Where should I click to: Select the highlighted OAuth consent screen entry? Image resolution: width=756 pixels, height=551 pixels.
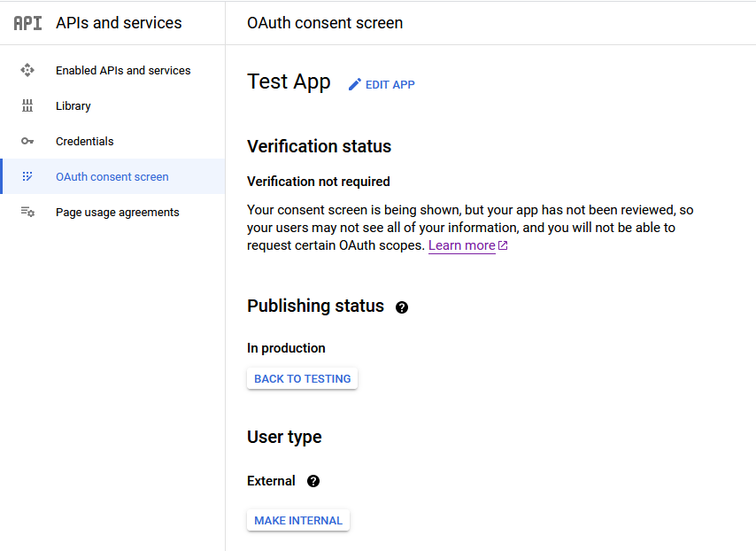(x=112, y=176)
